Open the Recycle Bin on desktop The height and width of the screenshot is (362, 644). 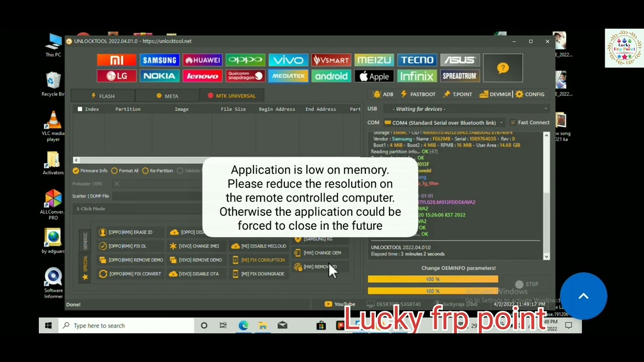pyautogui.click(x=53, y=84)
